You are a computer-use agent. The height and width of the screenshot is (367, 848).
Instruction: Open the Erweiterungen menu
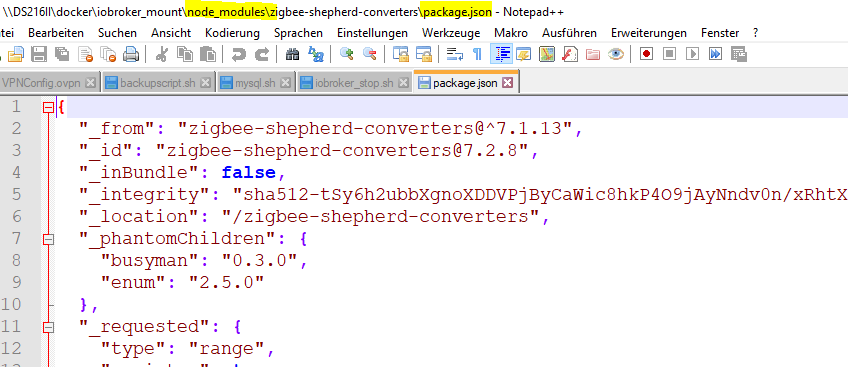tap(648, 33)
